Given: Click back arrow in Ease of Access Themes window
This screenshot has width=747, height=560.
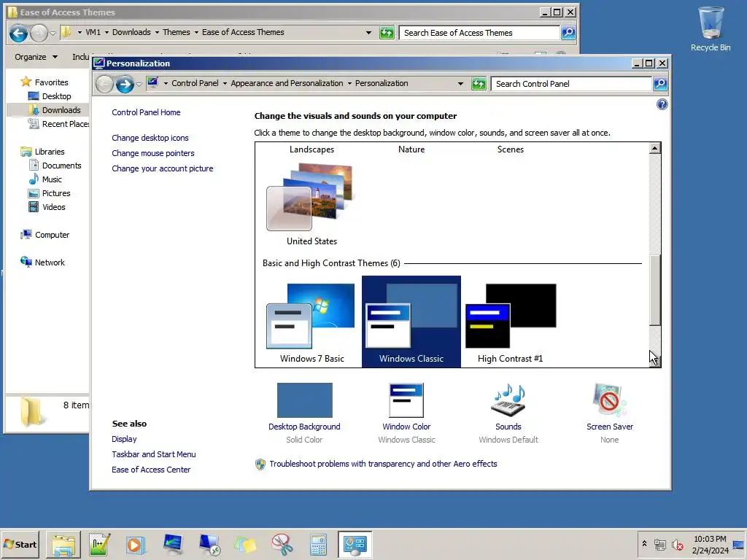Looking at the screenshot, I should pos(18,33).
